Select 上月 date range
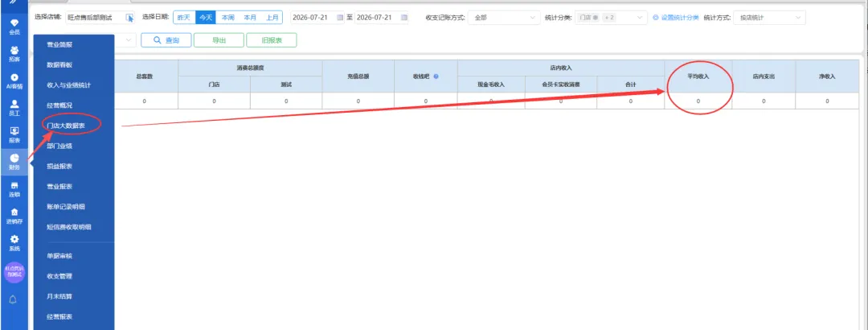Screen dimensions: 868x330 click(272, 18)
